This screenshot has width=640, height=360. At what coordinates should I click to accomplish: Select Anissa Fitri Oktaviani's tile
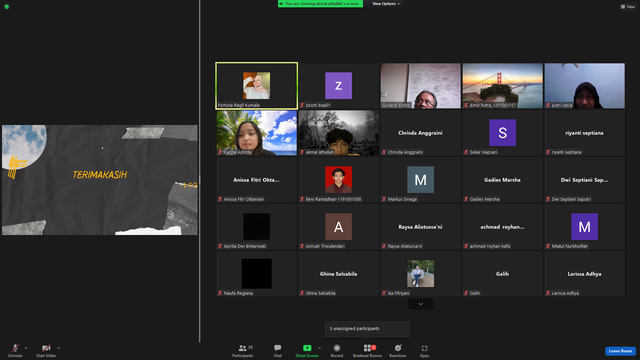point(257,180)
